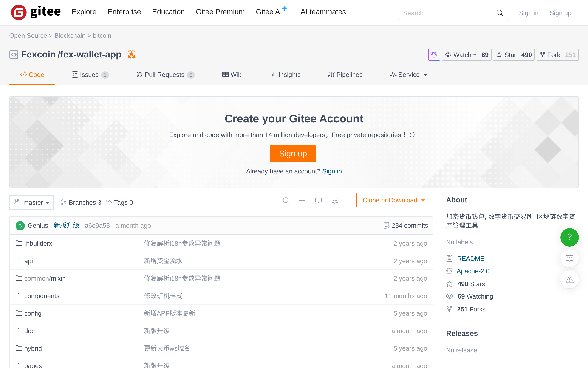The image size is (588, 368).
Task: Click the orange Sign up banner button
Action: pos(293,154)
